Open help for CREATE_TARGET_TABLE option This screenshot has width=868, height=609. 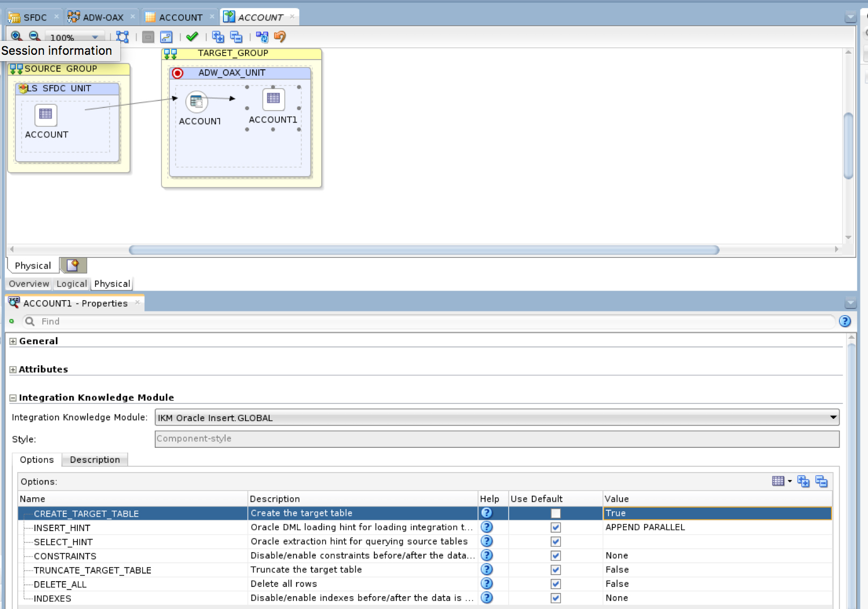[x=487, y=513]
